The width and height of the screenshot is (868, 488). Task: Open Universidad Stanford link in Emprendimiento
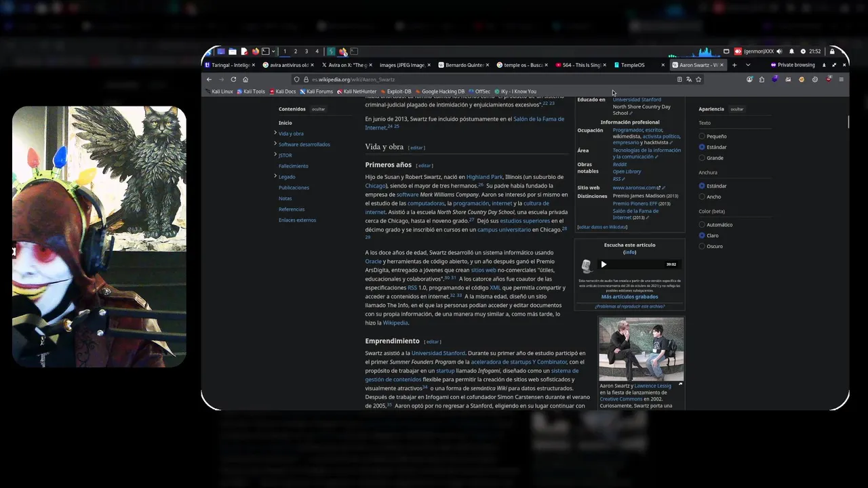(x=438, y=353)
